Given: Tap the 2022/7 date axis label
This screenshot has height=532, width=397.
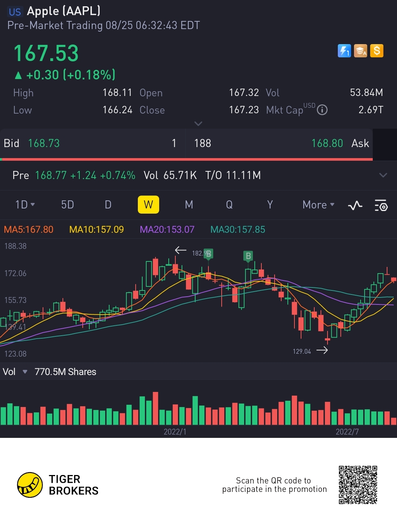Looking at the screenshot, I should coord(347,432).
